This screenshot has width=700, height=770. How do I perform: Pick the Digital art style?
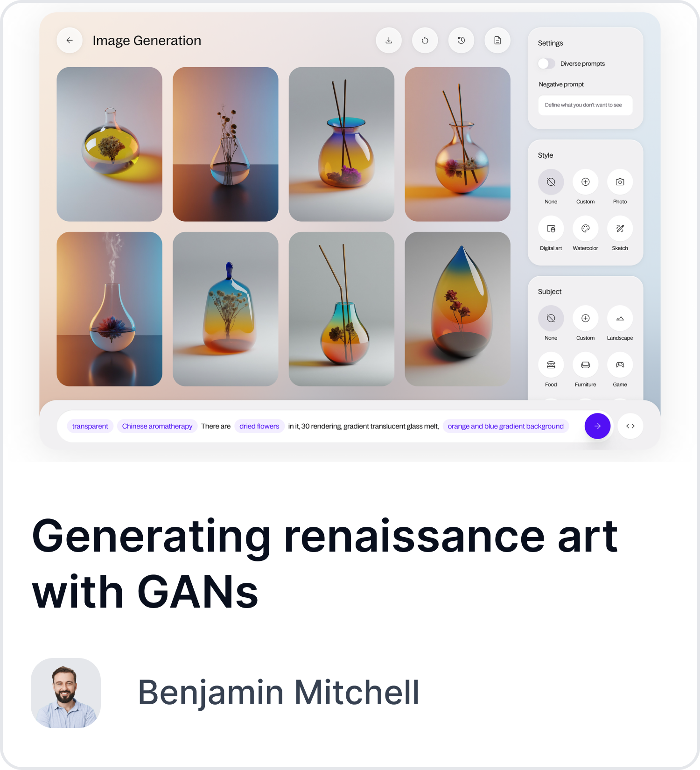pos(551,229)
